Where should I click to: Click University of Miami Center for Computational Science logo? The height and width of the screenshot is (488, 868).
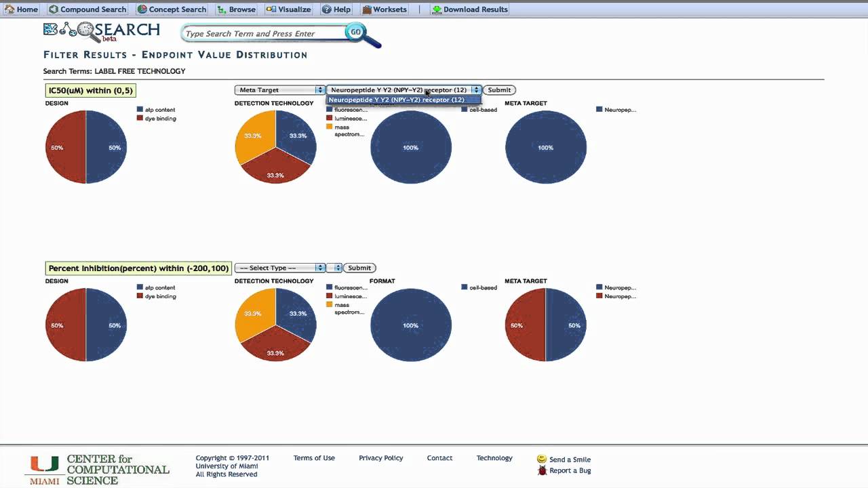(x=99, y=470)
